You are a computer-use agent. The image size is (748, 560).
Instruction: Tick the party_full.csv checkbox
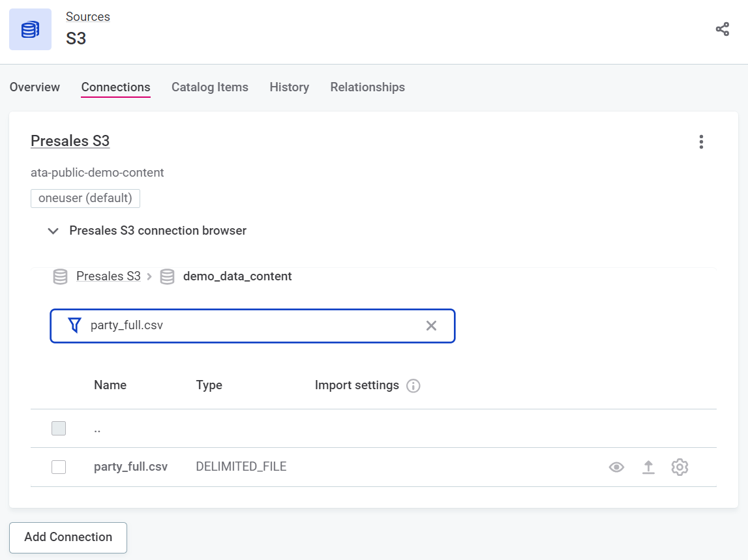click(x=59, y=467)
